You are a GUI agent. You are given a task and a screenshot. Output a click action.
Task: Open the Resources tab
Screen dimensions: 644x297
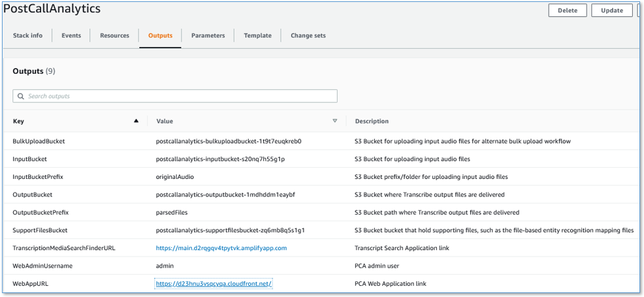(x=114, y=36)
